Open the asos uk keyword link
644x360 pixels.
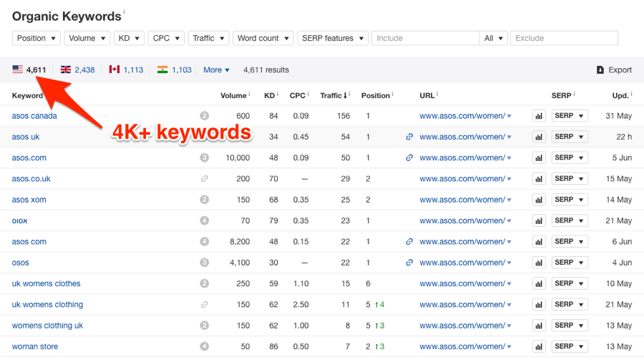pos(26,137)
